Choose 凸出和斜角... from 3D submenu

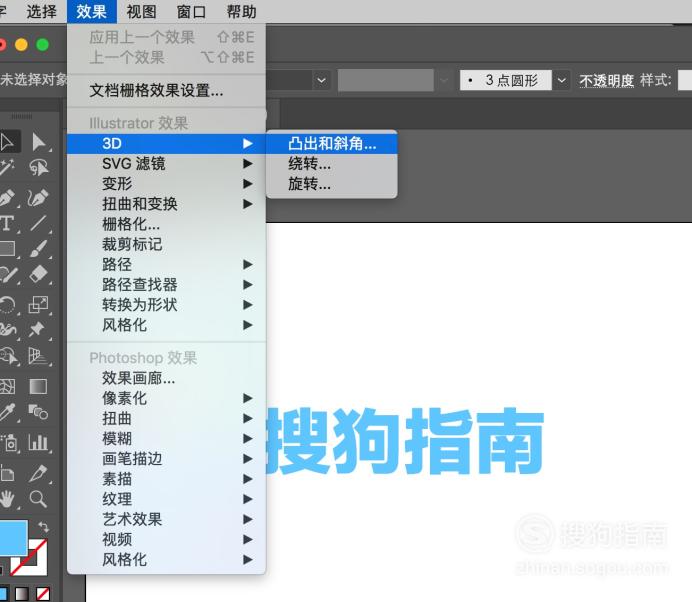tap(332, 143)
